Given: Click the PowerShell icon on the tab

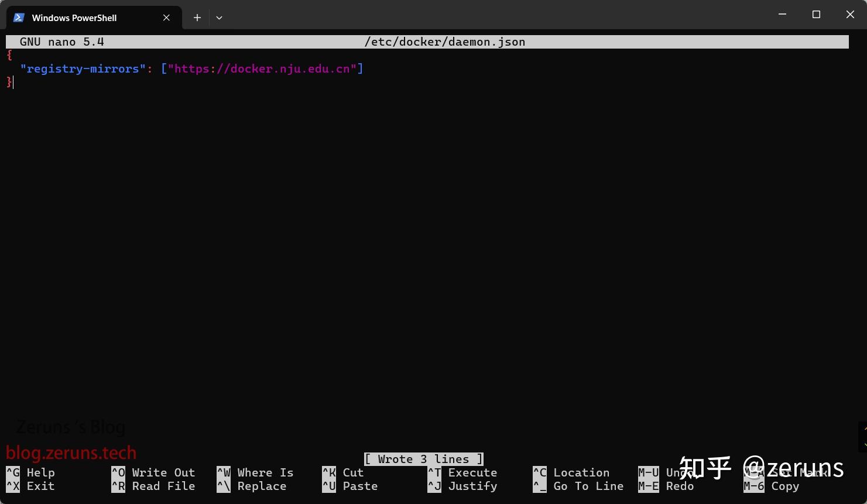Looking at the screenshot, I should click(x=18, y=17).
